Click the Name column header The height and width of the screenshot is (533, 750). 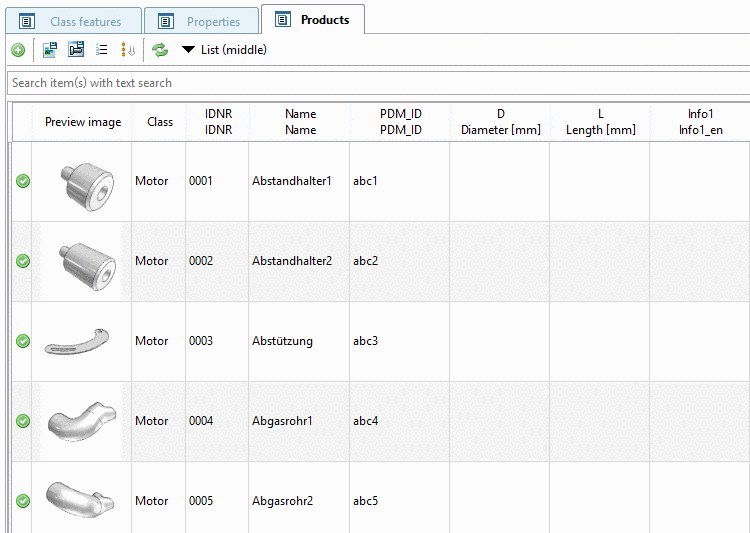click(x=300, y=122)
